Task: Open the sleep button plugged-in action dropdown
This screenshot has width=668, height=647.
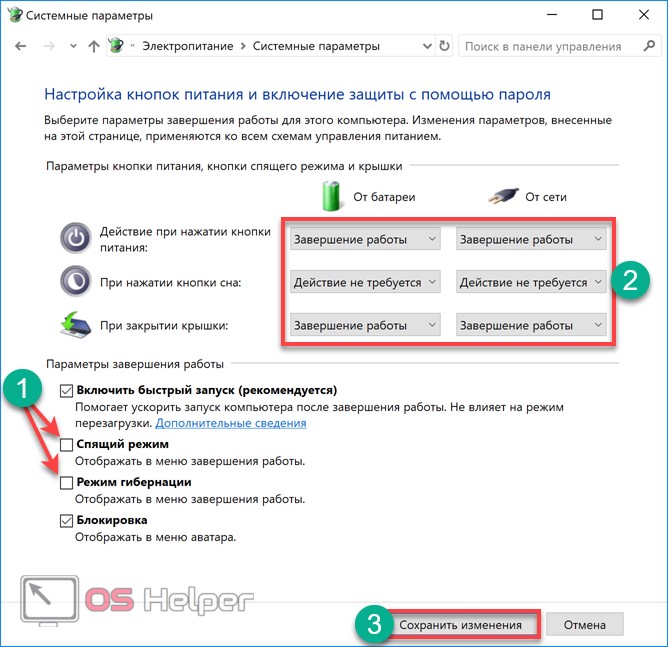Action: (x=531, y=282)
